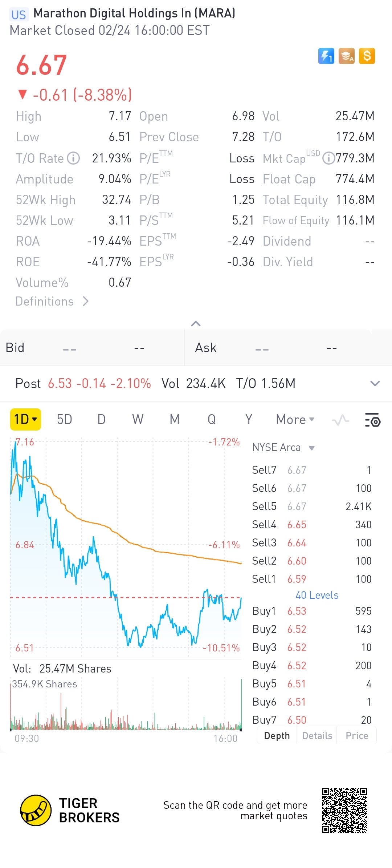Open the NYSE Arca exchange dropdown
Screen dimensions: 392x868
click(x=283, y=447)
